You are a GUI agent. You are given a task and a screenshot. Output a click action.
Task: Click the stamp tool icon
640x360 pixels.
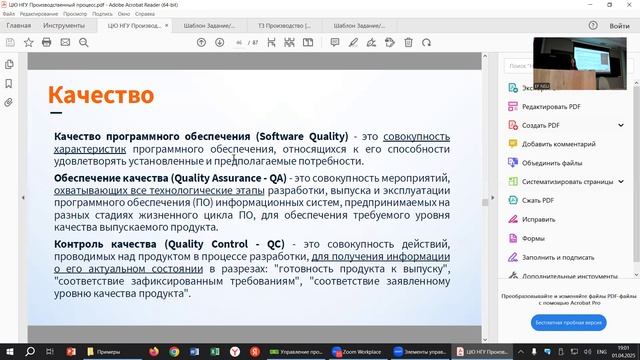click(x=390, y=42)
